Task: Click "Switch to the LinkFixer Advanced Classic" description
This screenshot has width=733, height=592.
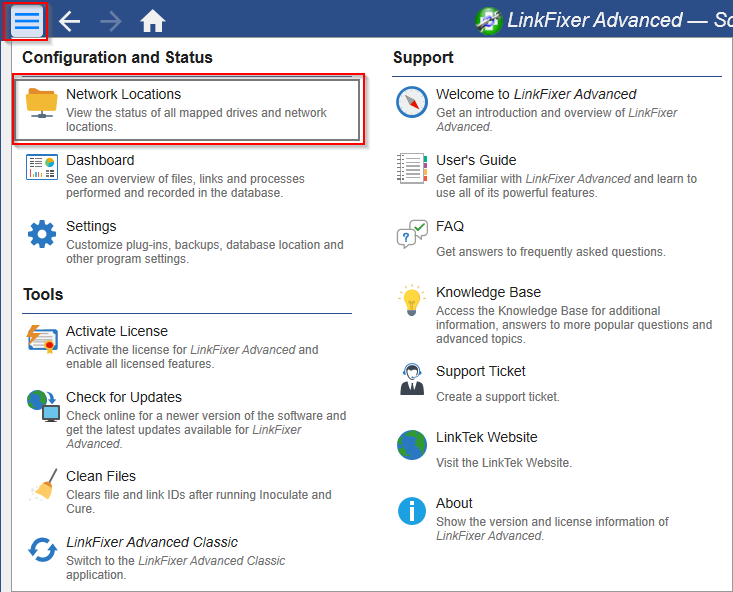Action: (175, 568)
